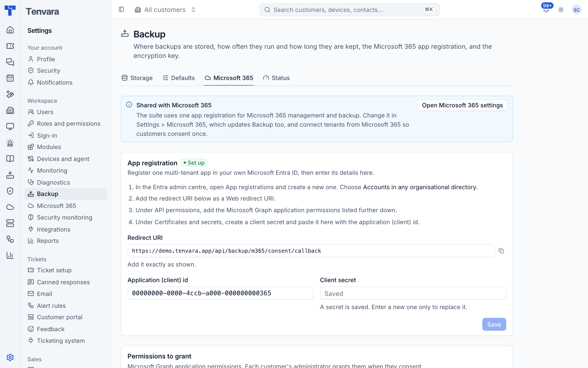Collapse the sidebar with the panel toggle icon
The width and height of the screenshot is (588, 368).
(x=121, y=10)
